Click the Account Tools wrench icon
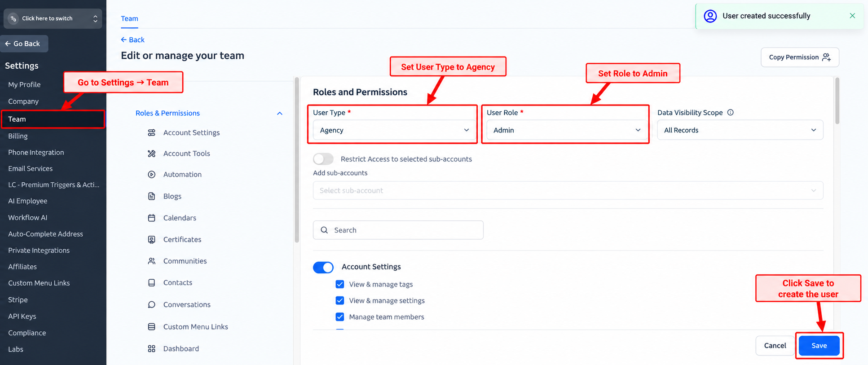Screen dimensions: 868x365 coord(151,154)
